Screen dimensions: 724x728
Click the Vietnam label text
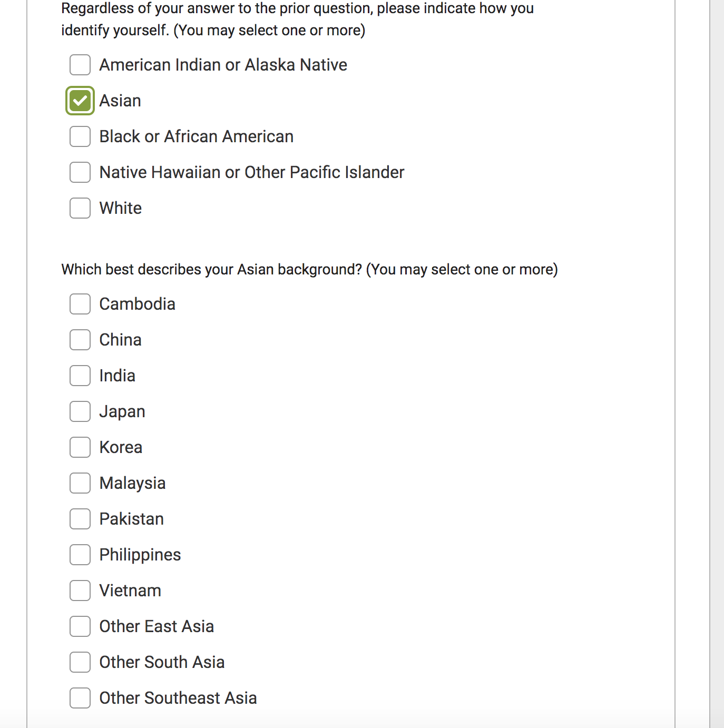tap(130, 591)
